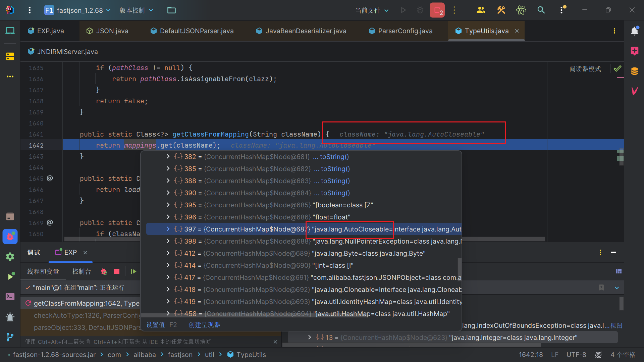The height and width of the screenshot is (362, 644).
Task: Open the Services gear tool window
Action: pyautogui.click(x=10, y=257)
